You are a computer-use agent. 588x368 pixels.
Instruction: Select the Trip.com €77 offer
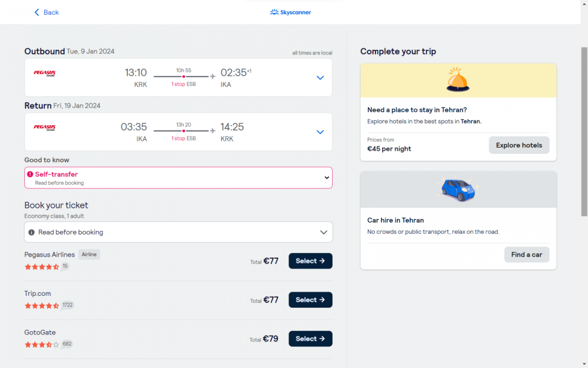(x=310, y=300)
